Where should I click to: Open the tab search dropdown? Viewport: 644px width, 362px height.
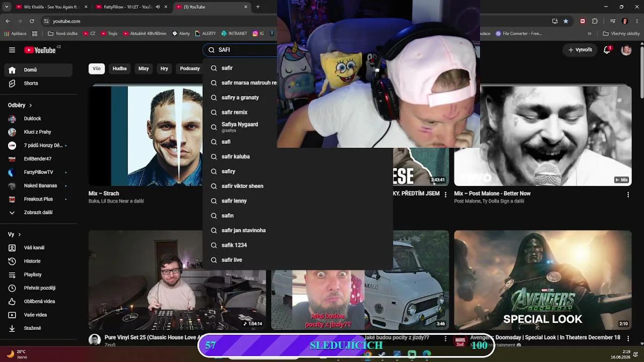click(7, 7)
